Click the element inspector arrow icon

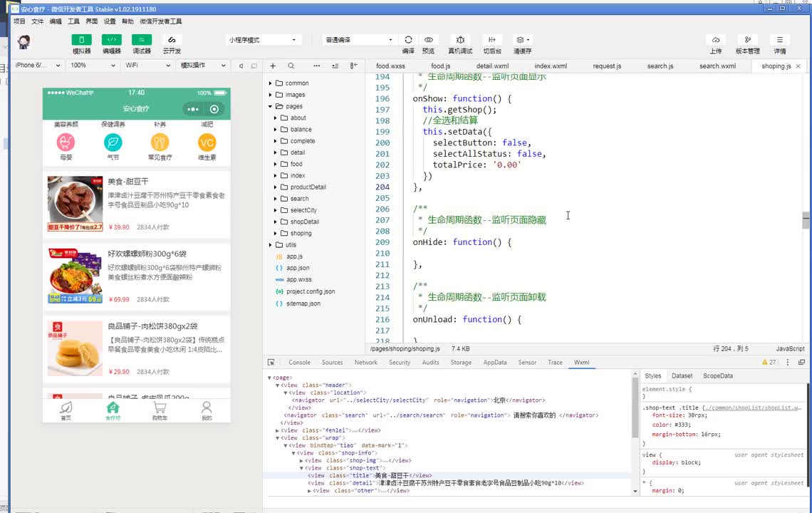point(271,363)
